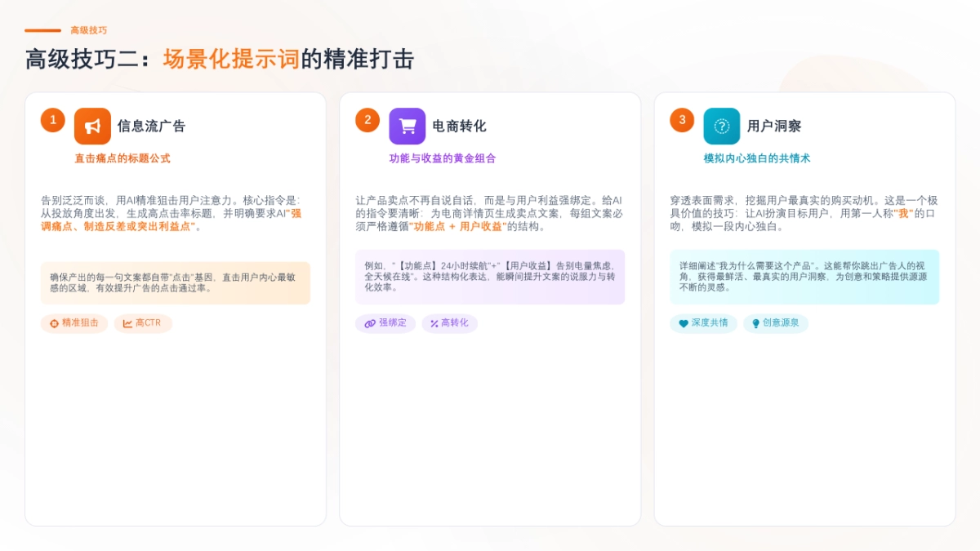The width and height of the screenshot is (980, 551).
Task: Open the 用户洞察 question mark icon
Action: point(722,125)
